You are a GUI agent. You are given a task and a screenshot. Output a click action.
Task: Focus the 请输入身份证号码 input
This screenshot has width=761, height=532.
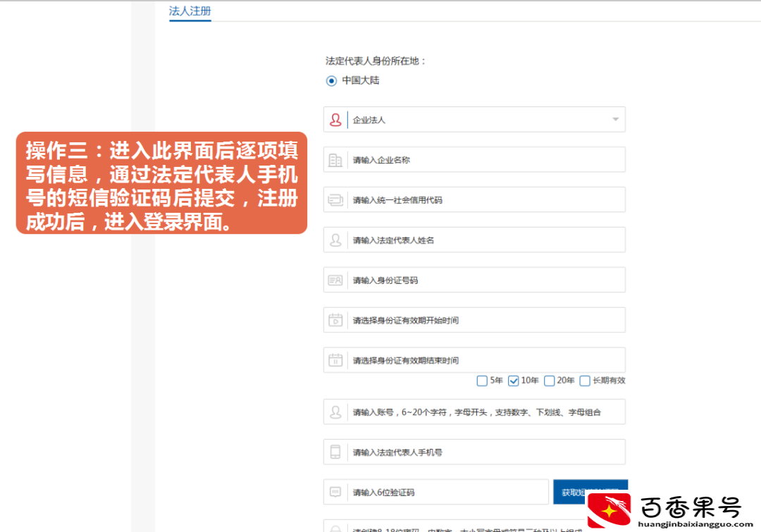[x=474, y=280]
